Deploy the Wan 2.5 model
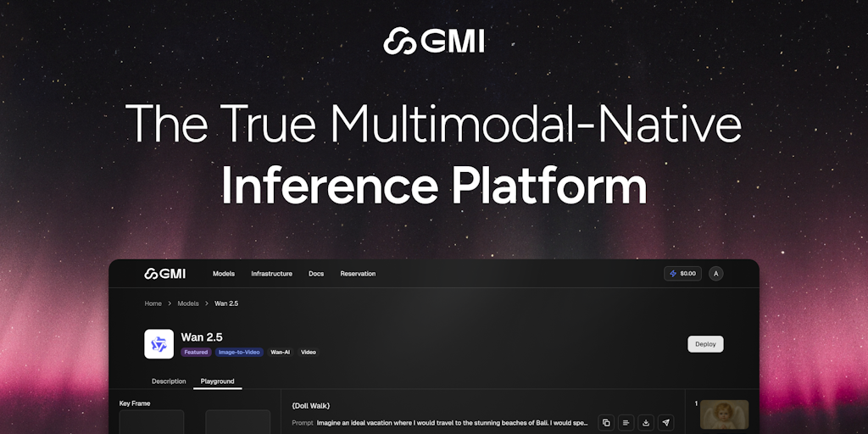 705,344
